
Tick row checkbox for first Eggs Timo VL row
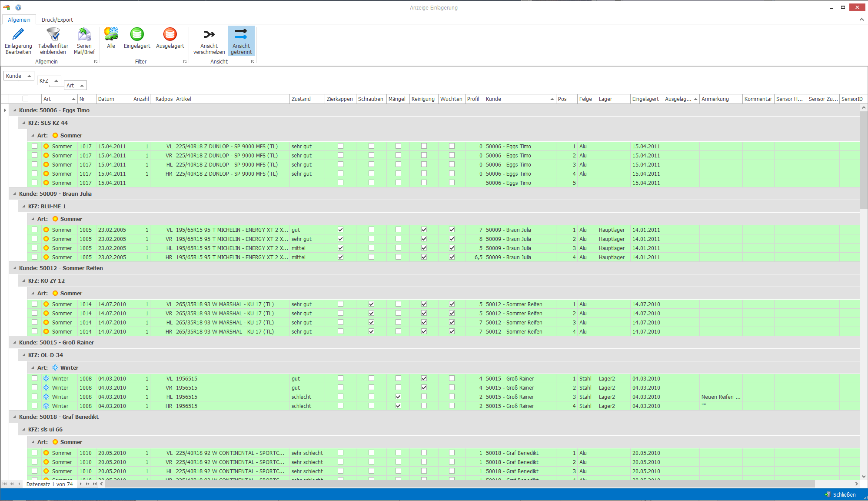pos(34,147)
